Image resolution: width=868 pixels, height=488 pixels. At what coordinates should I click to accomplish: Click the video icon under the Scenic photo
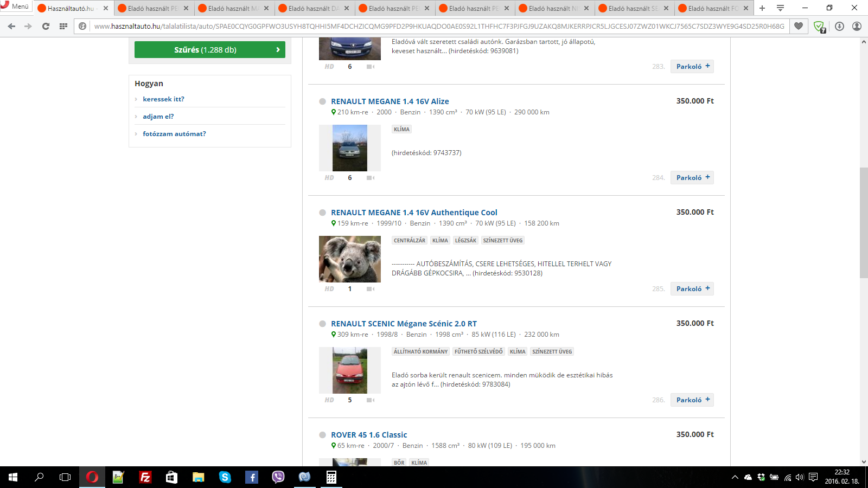(x=371, y=400)
